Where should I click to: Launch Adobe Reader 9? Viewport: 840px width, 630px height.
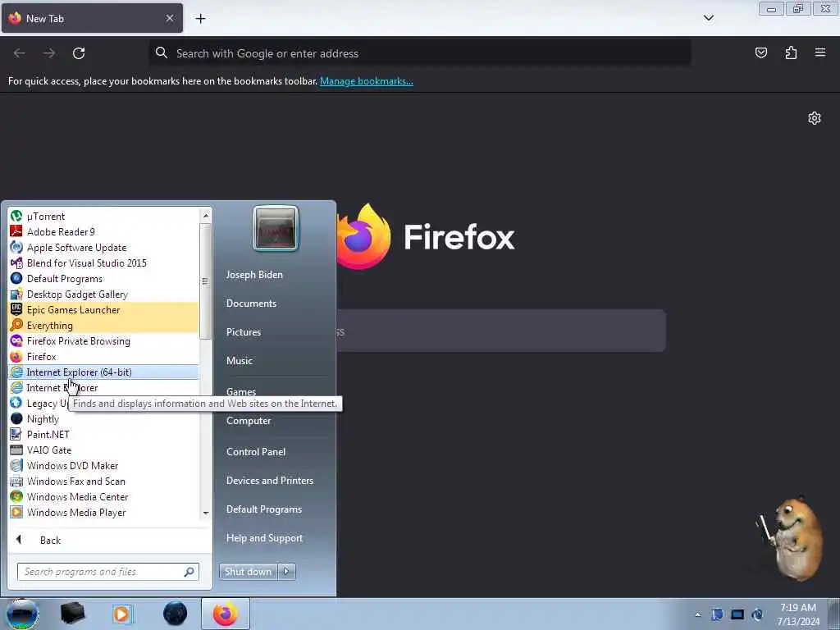pyautogui.click(x=103, y=232)
